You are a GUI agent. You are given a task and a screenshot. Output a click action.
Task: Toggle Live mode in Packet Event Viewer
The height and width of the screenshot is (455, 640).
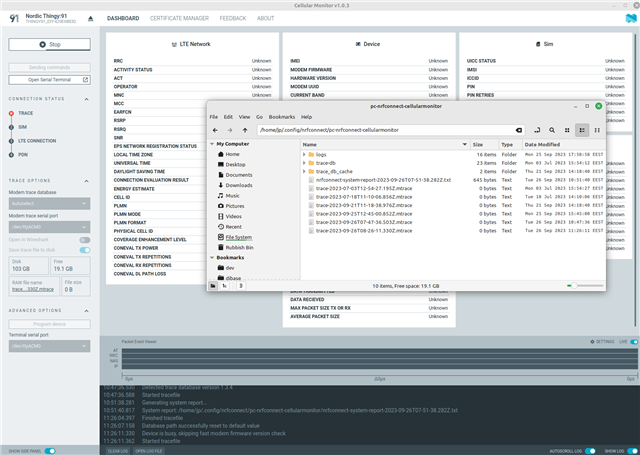634,342
